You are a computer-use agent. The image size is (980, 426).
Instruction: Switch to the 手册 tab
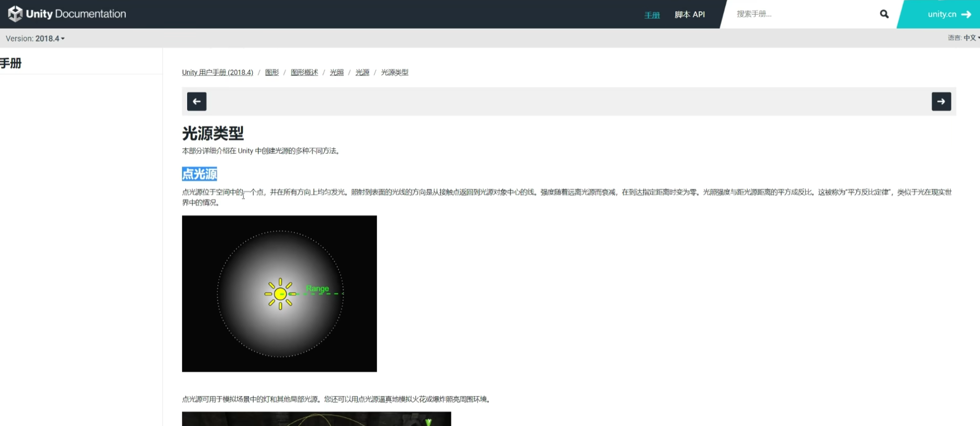[x=652, y=15]
